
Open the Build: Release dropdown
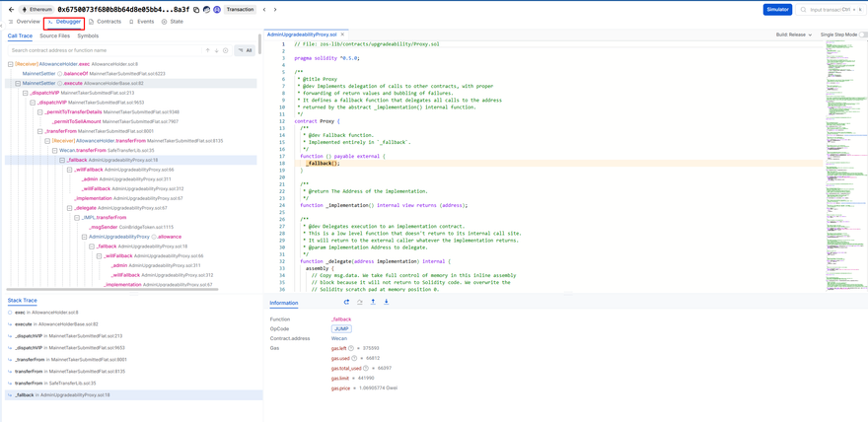tap(793, 35)
